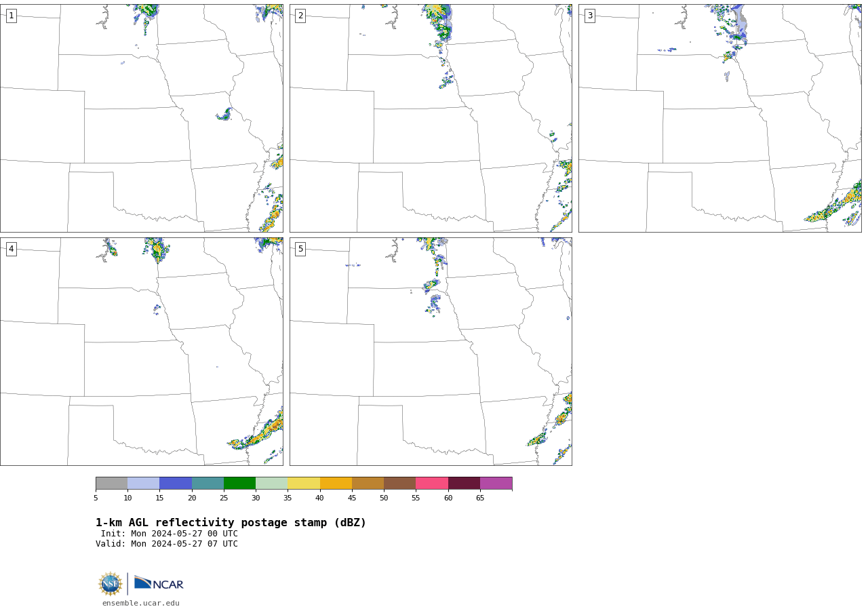Click the blue 15-20 dBZ swatch
This screenshot has width=868, height=611.
pyautogui.click(x=176, y=484)
